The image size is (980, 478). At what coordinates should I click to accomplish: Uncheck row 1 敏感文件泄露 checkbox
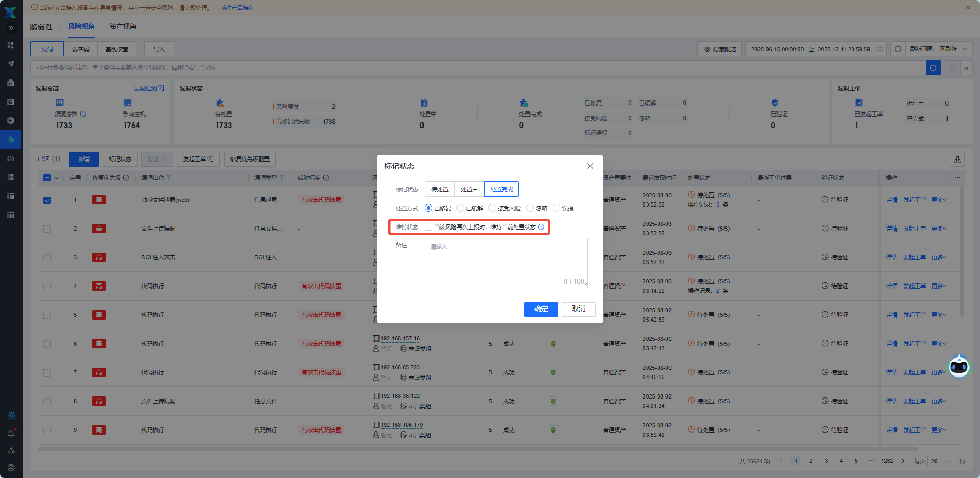pos(47,200)
